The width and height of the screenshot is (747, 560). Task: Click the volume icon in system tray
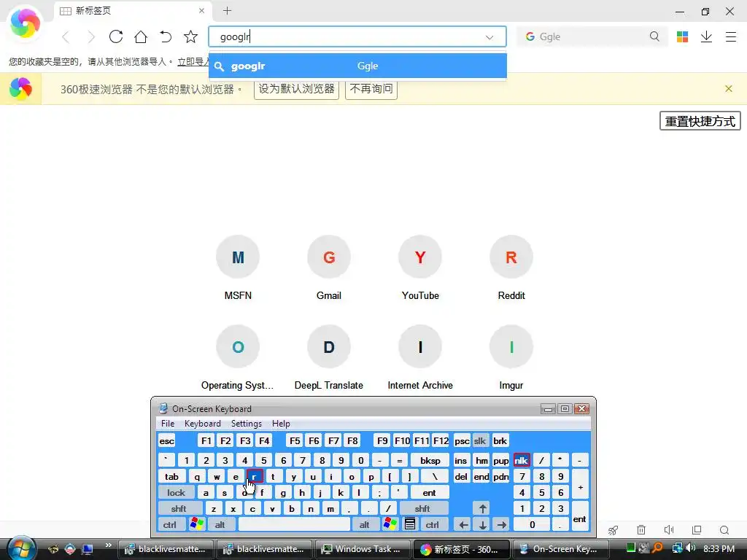pyautogui.click(x=691, y=548)
